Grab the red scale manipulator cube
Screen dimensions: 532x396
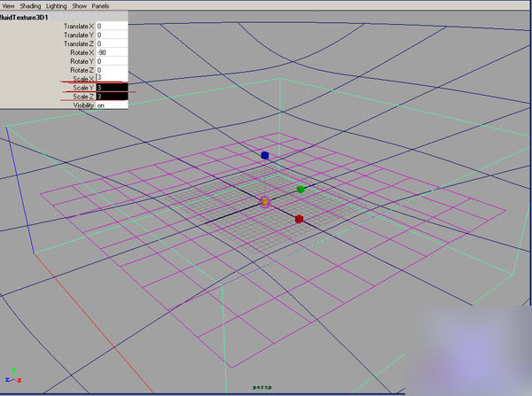click(299, 219)
